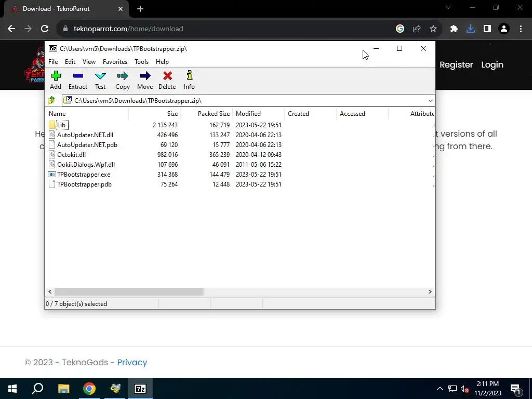Viewport: 532px width, 399px height.
Task: Select AutoUpdater.NET.pdb file
Action: point(87,145)
